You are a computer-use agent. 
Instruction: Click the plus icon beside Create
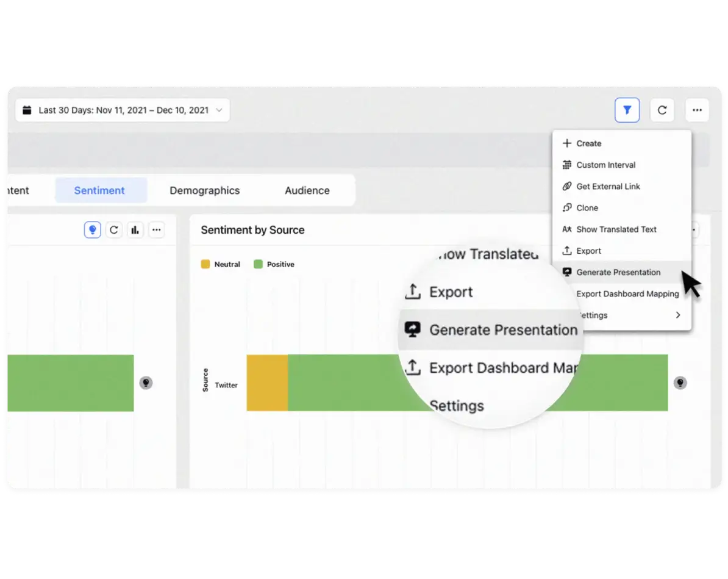[x=568, y=143]
